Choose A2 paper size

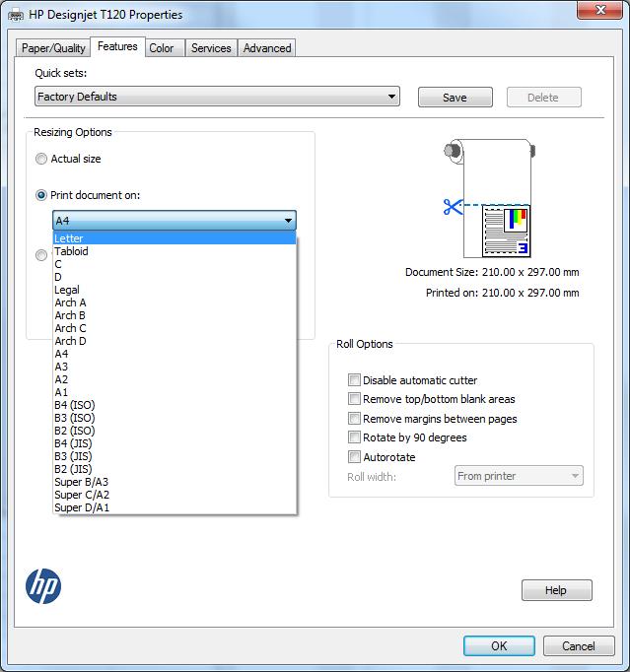tap(175, 379)
